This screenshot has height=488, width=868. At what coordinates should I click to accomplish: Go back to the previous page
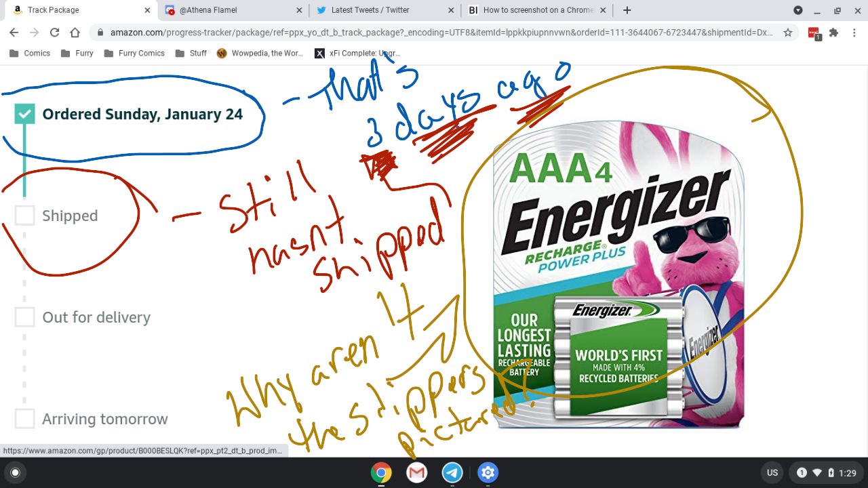click(14, 33)
